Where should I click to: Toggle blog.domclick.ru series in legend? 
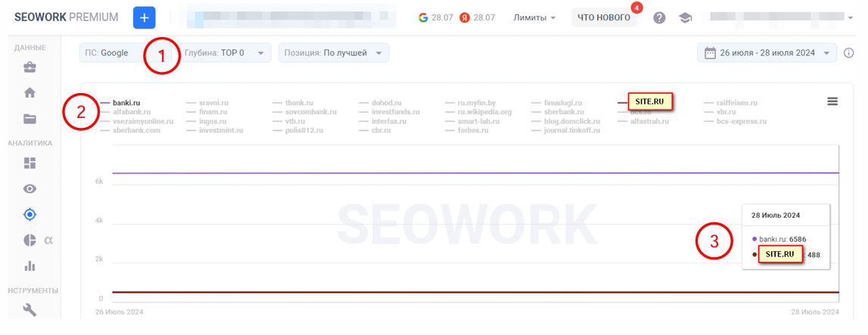pos(565,121)
